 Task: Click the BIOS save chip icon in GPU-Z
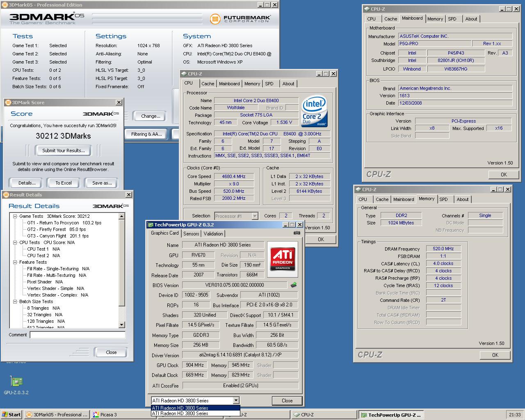click(x=294, y=285)
